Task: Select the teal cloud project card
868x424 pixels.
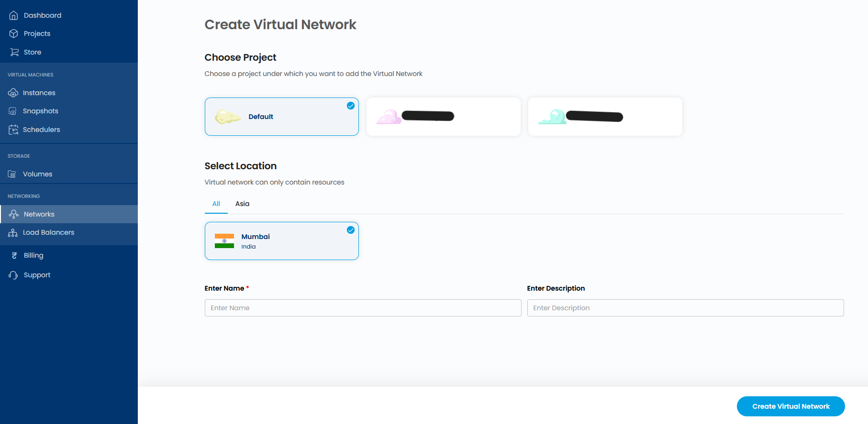Action: click(x=605, y=117)
